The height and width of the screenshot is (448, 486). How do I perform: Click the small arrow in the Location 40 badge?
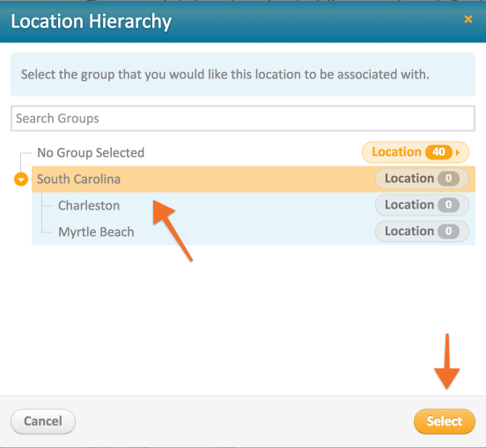coord(458,152)
